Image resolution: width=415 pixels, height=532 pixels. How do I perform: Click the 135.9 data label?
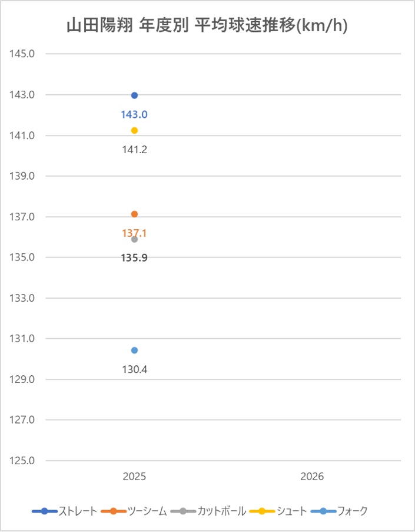click(134, 258)
